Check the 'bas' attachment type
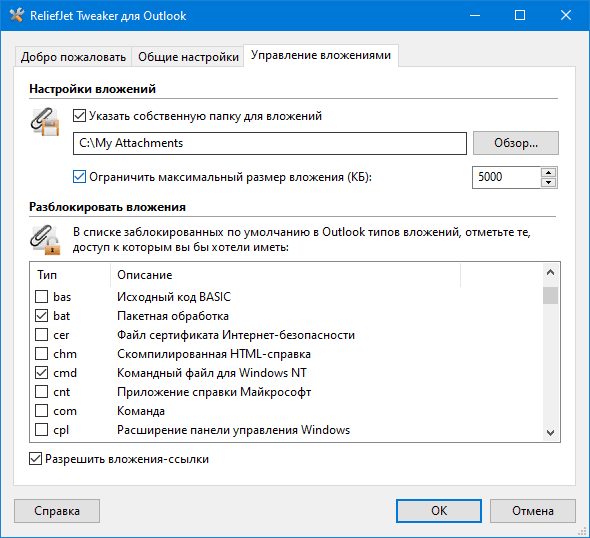Viewport: 590px width, 538px height. 41,296
